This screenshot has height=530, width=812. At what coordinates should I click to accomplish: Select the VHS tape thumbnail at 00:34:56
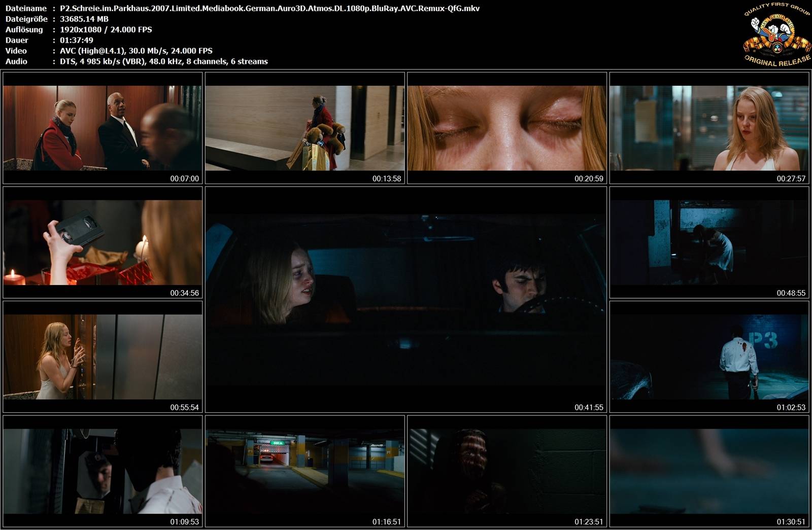click(x=103, y=242)
